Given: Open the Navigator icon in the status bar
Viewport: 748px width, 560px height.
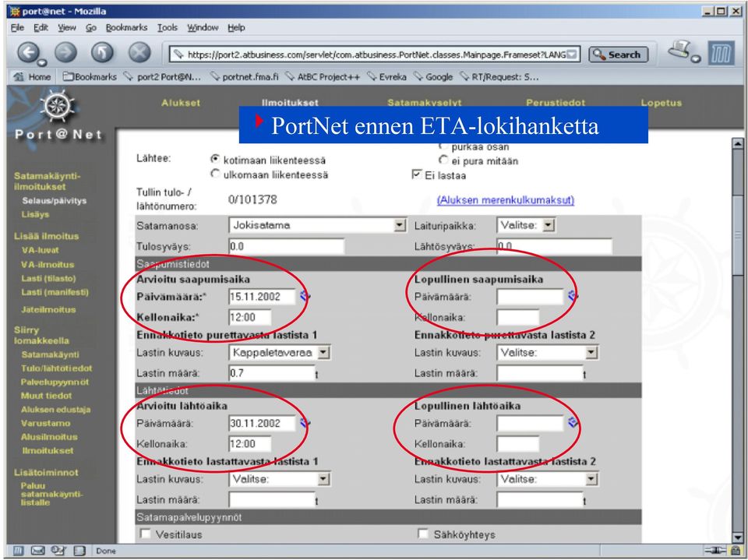Looking at the screenshot, I should pyautogui.click(x=18, y=551).
